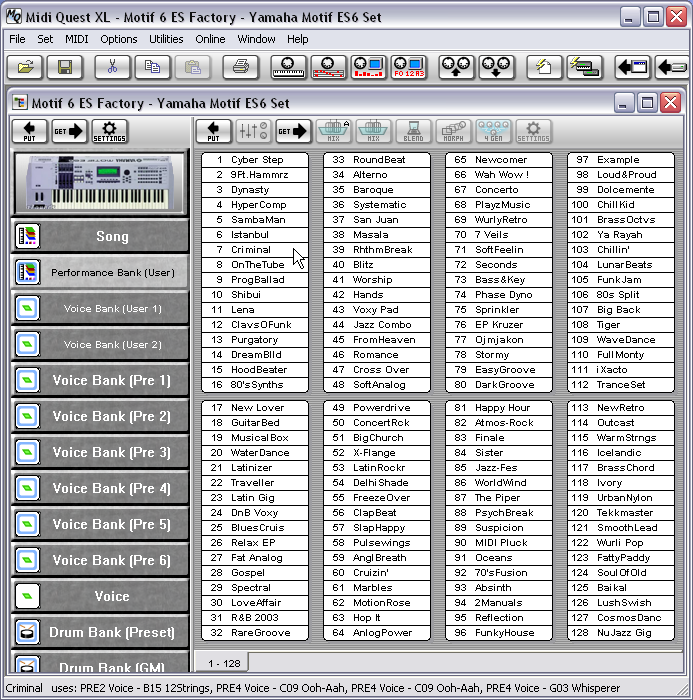
Task: Click the black left arrow window icon
Action: pos(632,67)
